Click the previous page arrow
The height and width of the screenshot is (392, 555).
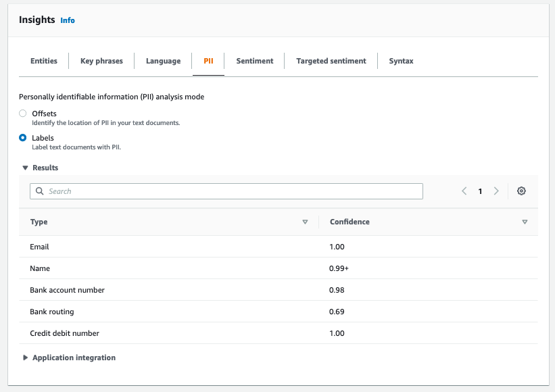(464, 191)
